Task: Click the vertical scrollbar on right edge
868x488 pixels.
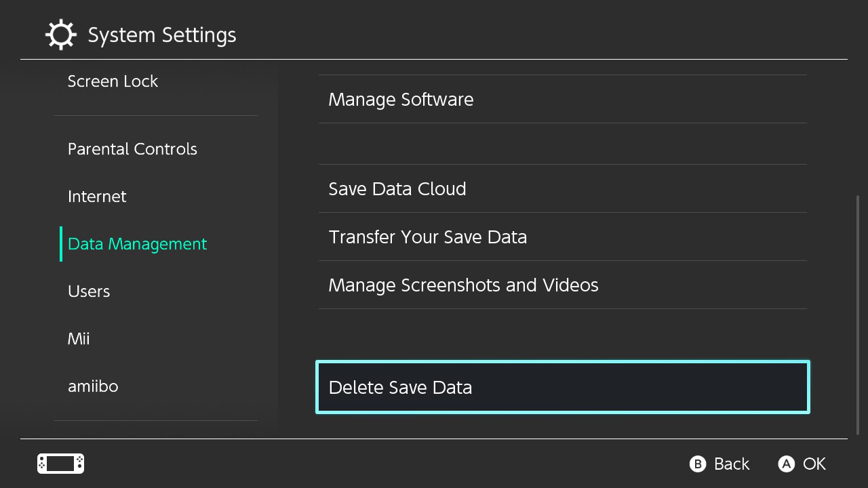Action: click(x=858, y=315)
